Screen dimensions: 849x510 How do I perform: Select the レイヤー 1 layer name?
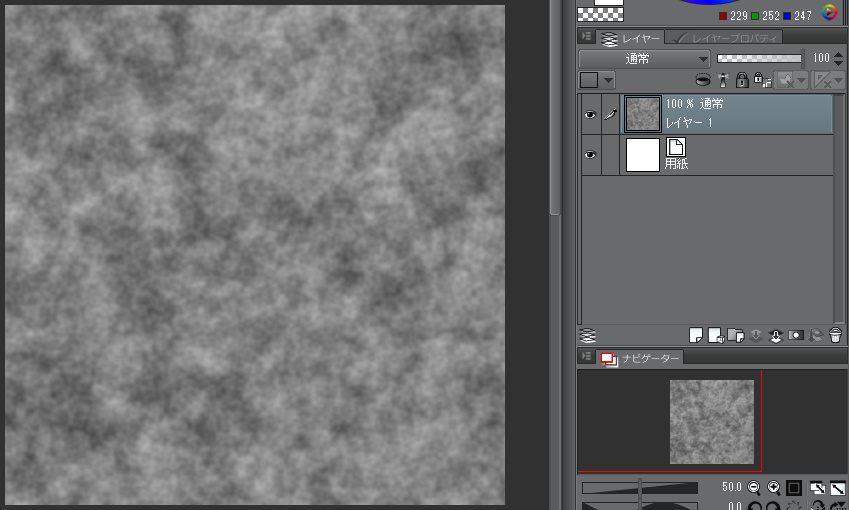tap(689, 123)
